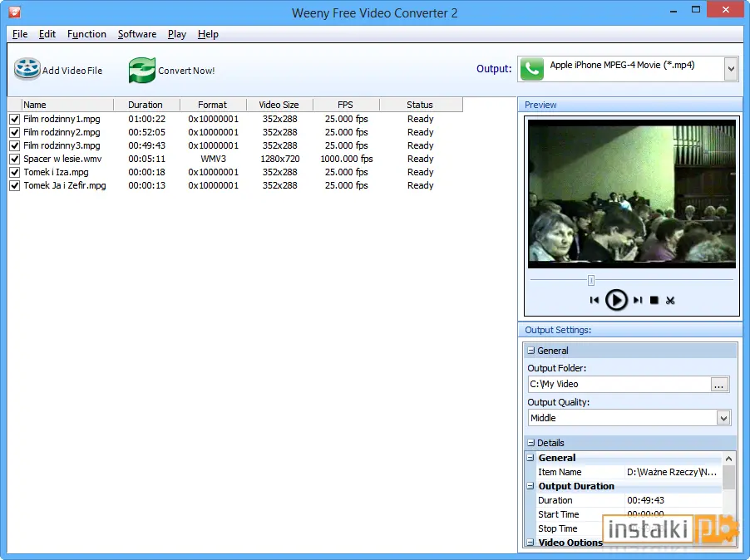750x560 pixels.
Task: Skip to next track in preview
Action: (638, 300)
